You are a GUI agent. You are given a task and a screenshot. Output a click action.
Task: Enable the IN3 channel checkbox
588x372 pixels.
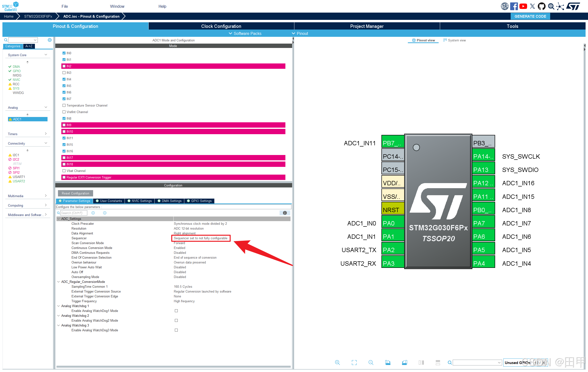[x=64, y=73]
